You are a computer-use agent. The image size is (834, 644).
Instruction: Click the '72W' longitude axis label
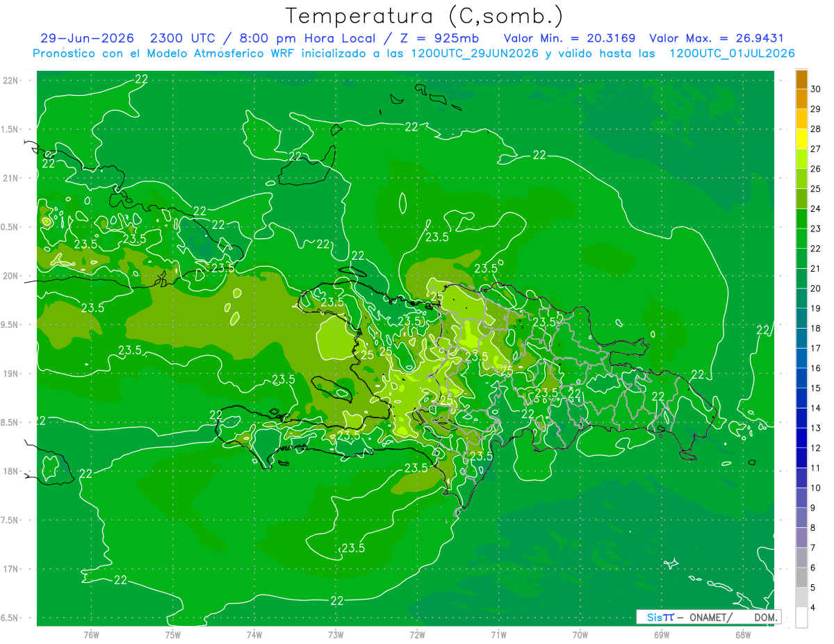(x=417, y=634)
